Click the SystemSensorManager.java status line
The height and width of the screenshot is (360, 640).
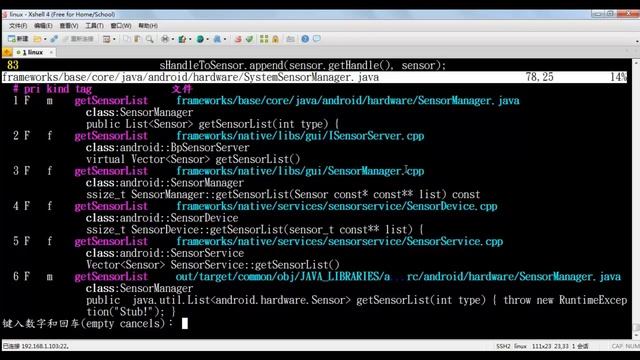[x=314, y=77]
